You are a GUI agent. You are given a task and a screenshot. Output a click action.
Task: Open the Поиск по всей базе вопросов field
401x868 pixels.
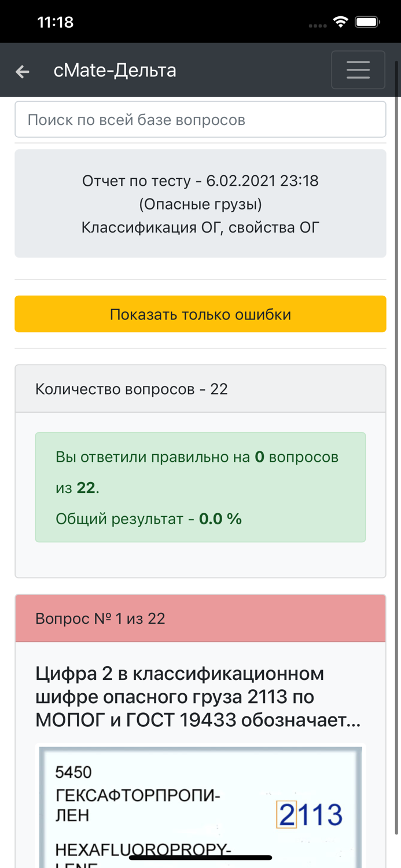point(200,119)
